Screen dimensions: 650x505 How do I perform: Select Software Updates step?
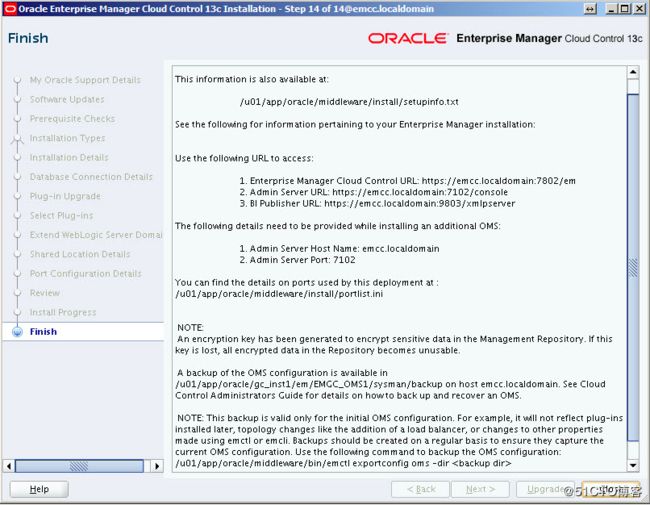click(67, 99)
